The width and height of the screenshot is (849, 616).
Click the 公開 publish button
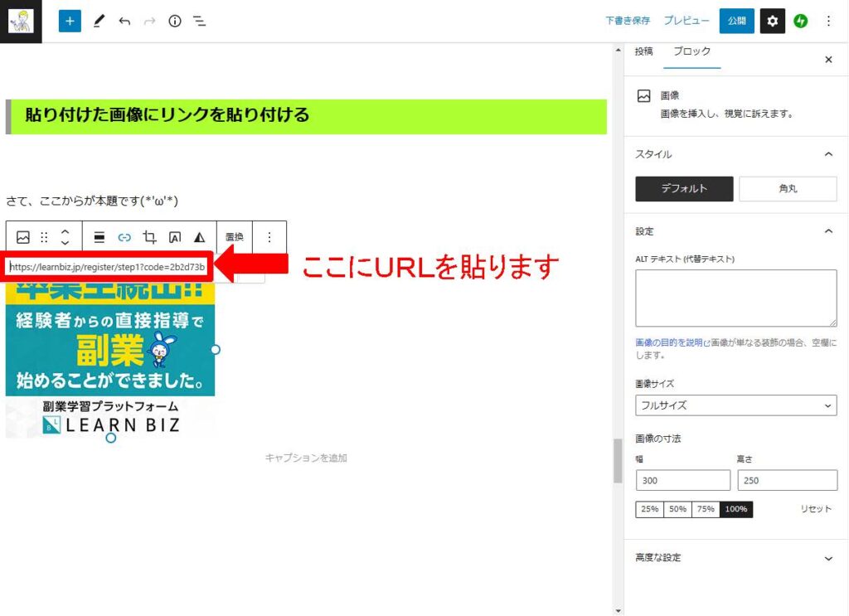(736, 22)
